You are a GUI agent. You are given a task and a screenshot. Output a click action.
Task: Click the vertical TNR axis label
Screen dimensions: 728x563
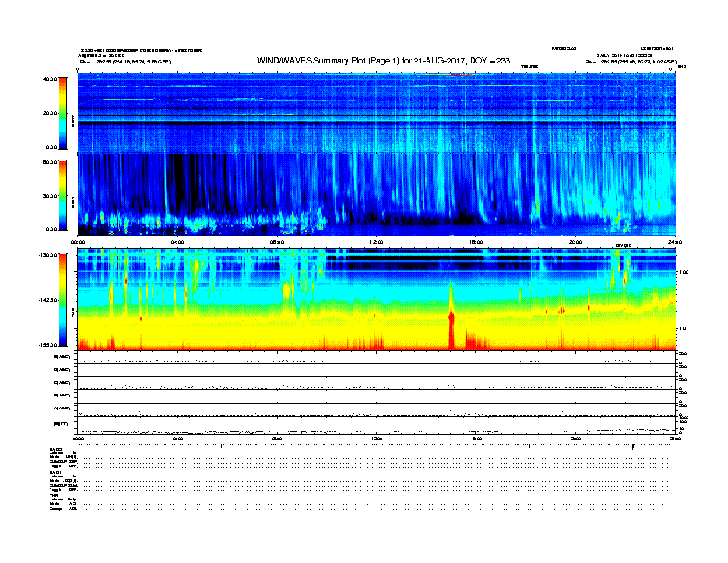tap(73, 314)
